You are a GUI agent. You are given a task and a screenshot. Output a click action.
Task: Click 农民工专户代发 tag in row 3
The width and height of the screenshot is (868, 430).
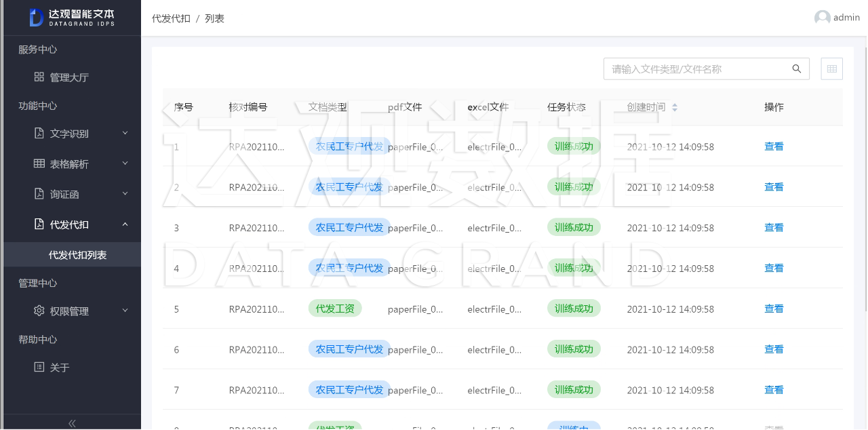click(349, 227)
